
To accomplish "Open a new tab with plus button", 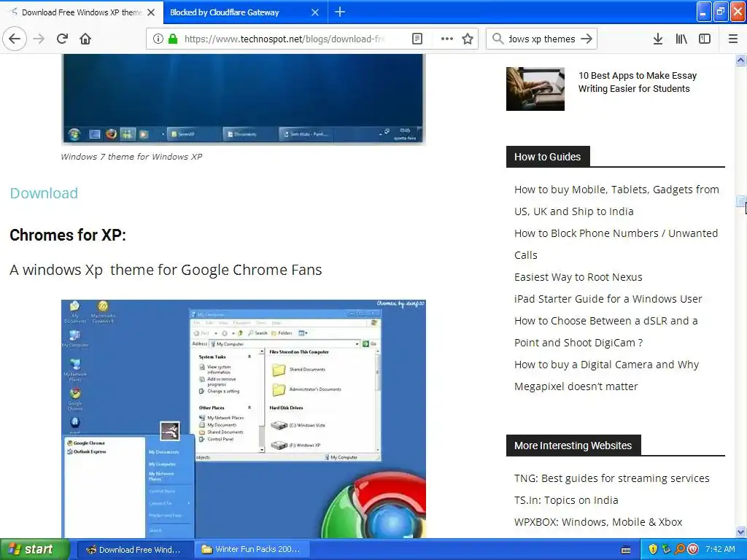I will coord(340,12).
